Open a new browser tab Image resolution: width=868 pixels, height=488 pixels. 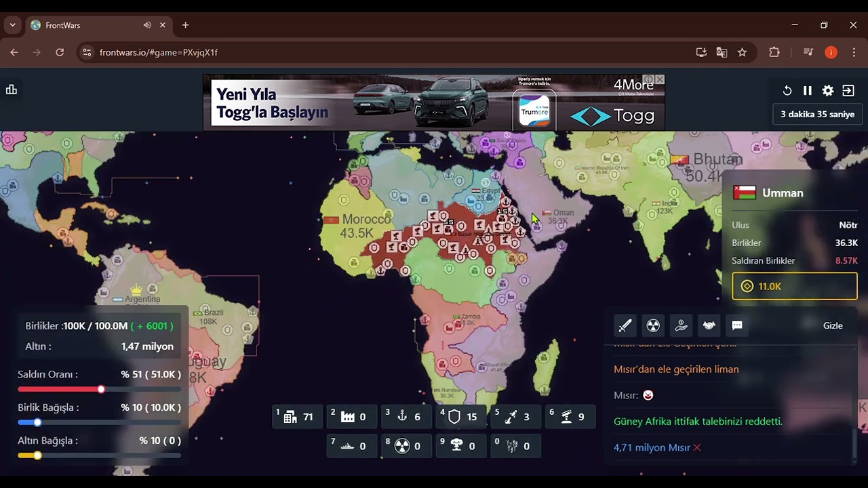point(185,25)
